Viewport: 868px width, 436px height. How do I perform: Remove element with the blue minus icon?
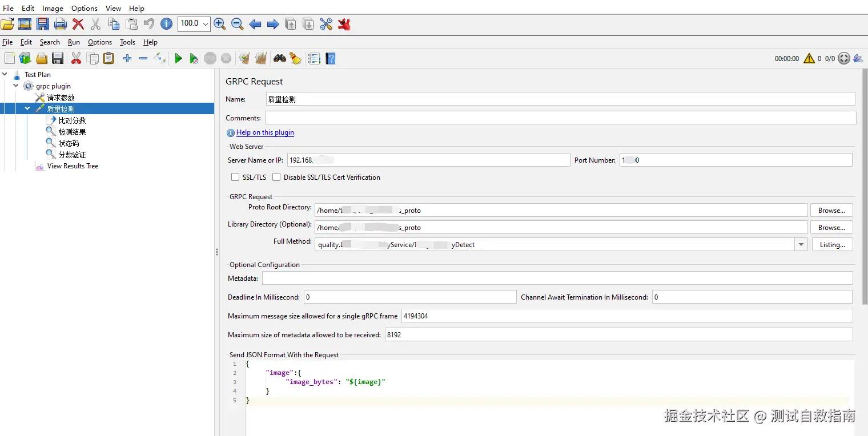coord(143,58)
